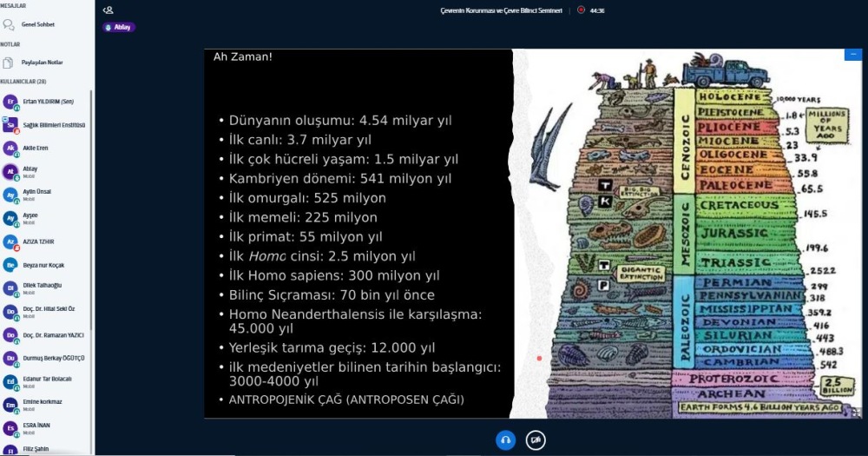
Task: Select Dilek Talhaoğlu in user list
Action: [45, 288]
